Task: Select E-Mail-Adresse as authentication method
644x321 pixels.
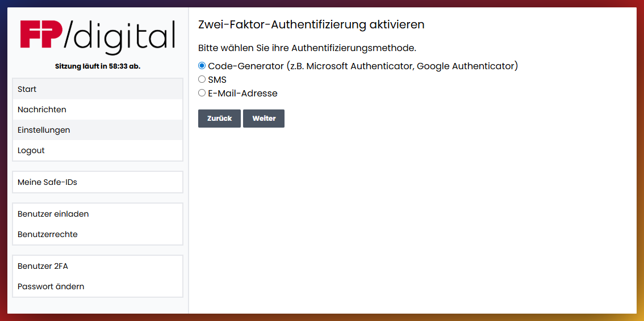Action: coord(202,93)
